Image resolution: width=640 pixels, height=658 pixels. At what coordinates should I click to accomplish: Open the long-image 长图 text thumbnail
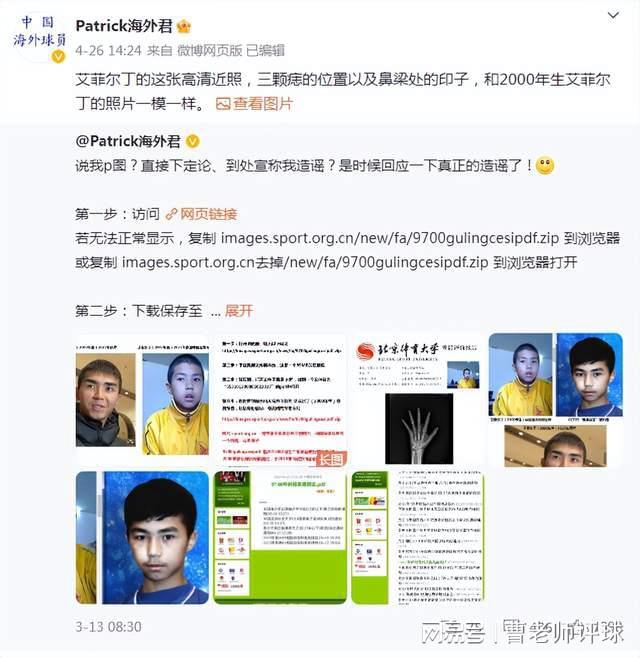[x=280, y=400]
